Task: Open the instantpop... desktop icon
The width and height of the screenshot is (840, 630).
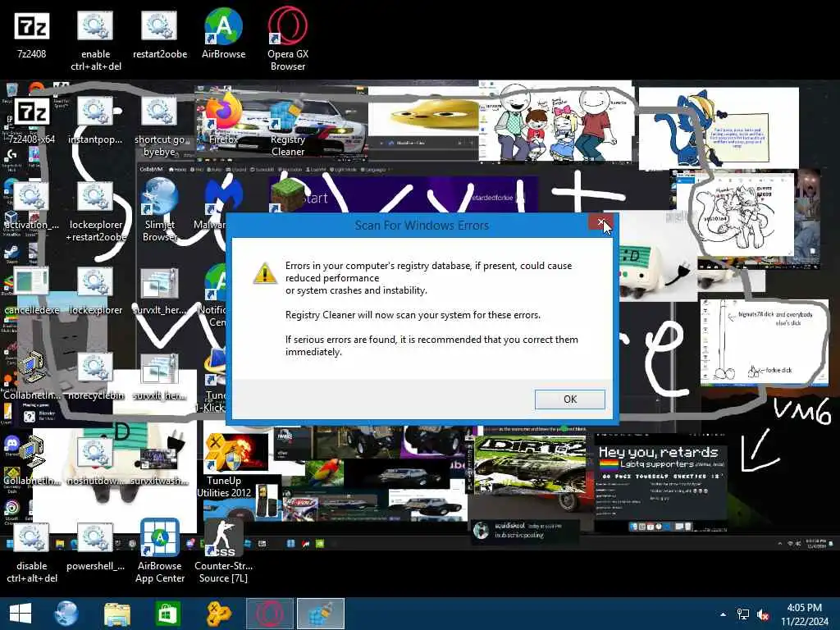Action: (95, 120)
